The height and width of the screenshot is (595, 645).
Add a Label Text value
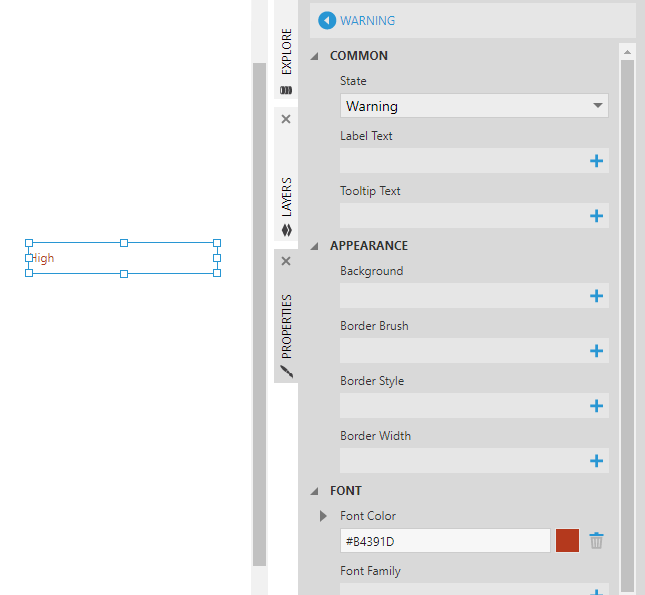(x=596, y=161)
